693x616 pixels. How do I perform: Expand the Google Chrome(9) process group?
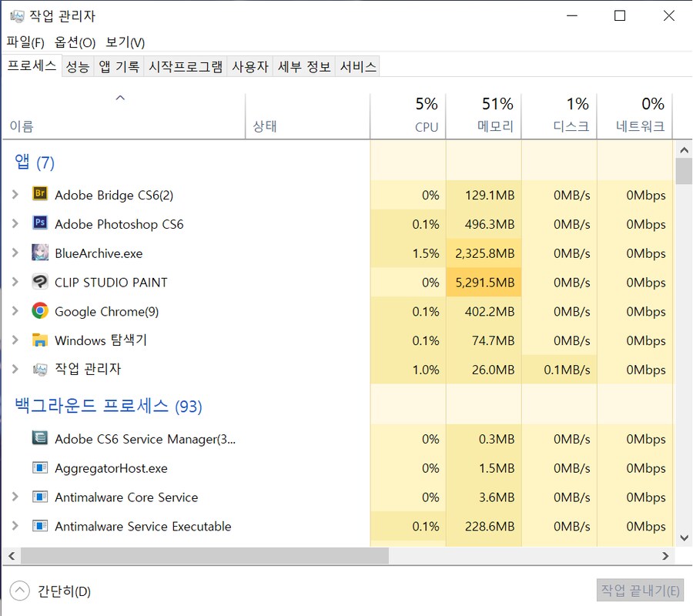pyautogui.click(x=15, y=310)
